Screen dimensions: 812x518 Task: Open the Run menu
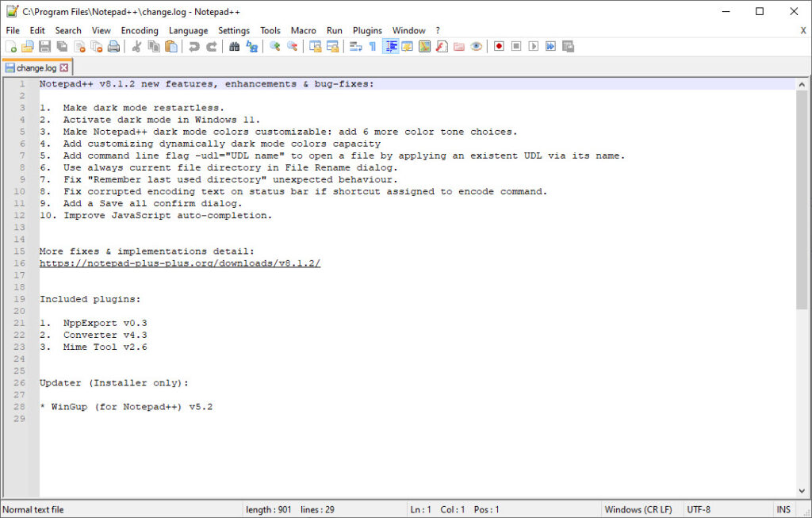point(335,31)
